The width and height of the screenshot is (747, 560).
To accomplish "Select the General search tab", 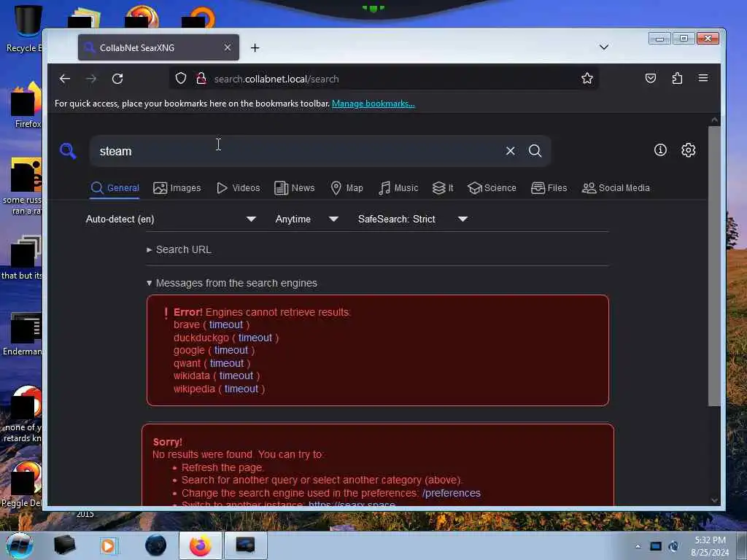I will [x=115, y=187].
